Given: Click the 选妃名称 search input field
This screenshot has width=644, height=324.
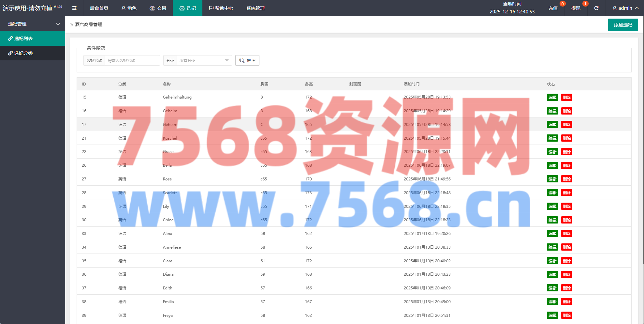Looking at the screenshot, I should click(132, 60).
